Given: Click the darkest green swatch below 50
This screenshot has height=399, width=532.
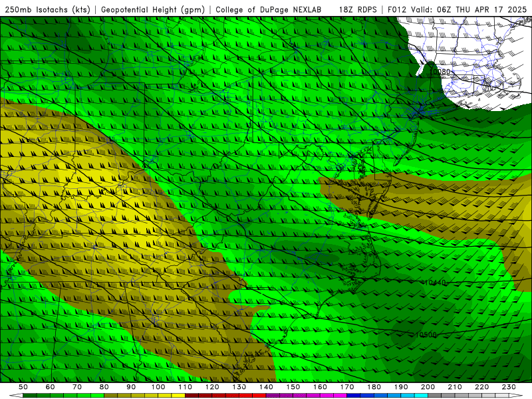Looking at the screenshot, I should (30, 395).
